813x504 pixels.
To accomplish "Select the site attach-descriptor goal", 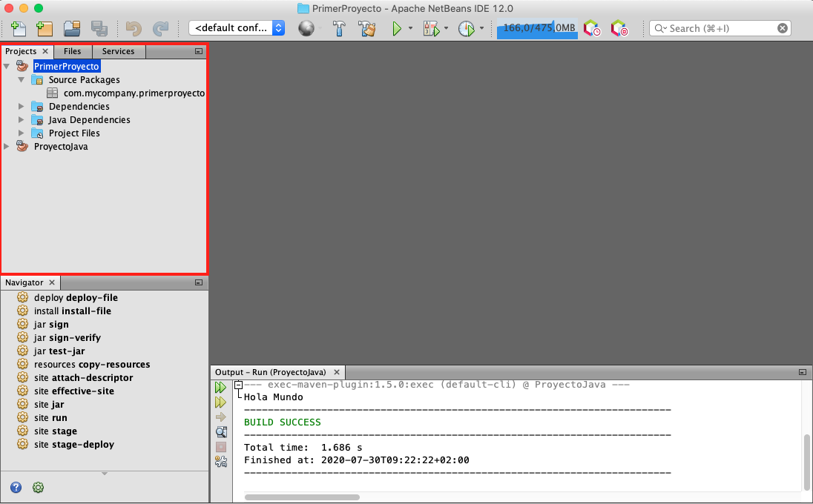I will [84, 377].
